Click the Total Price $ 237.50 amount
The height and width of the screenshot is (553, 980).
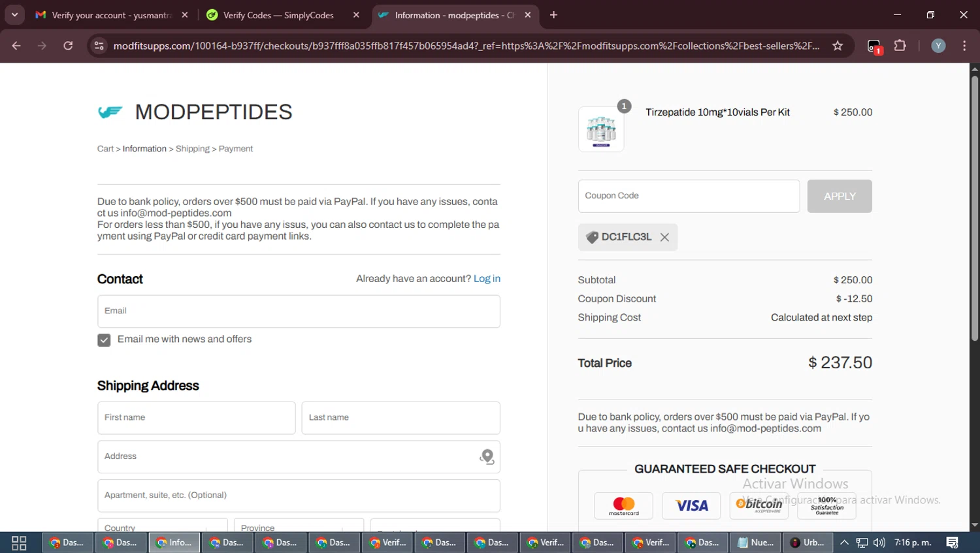tap(840, 363)
